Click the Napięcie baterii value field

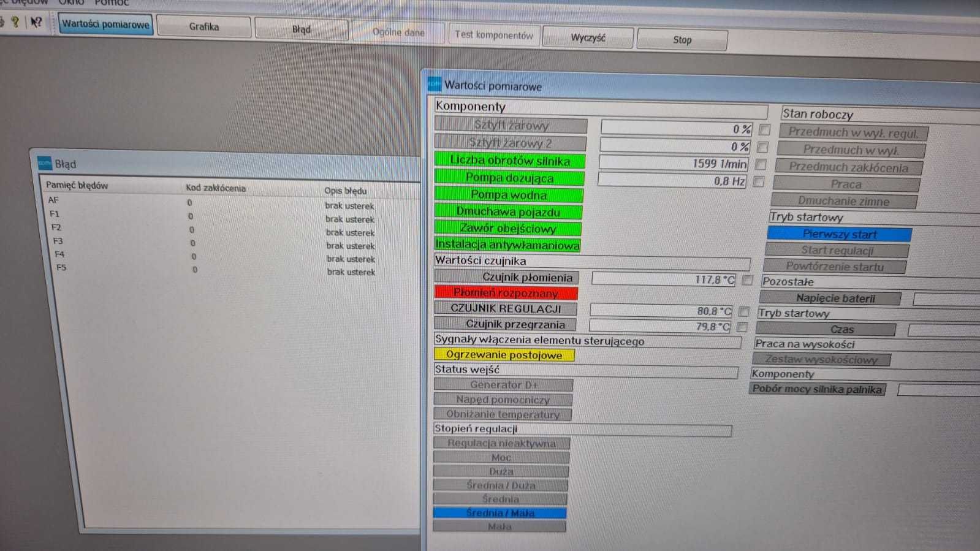[x=946, y=299]
